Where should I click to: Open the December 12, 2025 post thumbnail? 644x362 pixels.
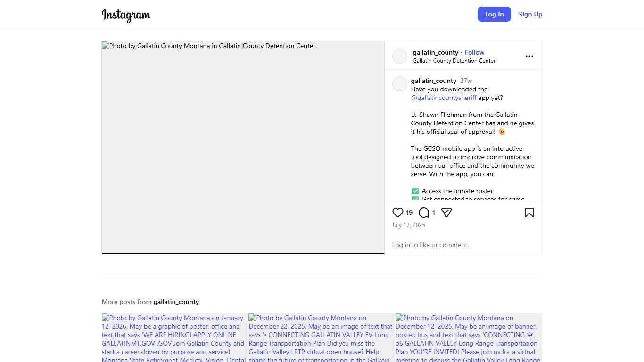point(468,337)
